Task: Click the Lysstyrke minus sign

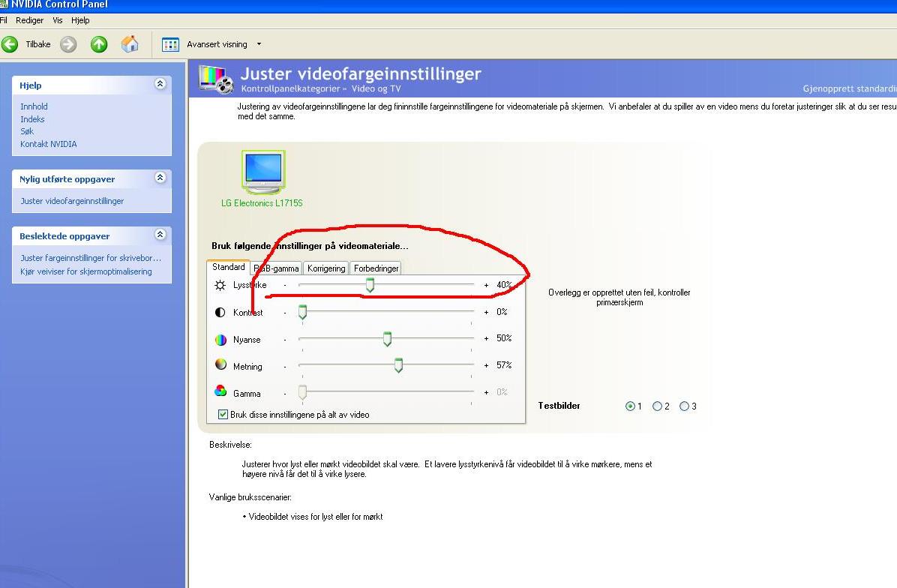Action: click(285, 285)
